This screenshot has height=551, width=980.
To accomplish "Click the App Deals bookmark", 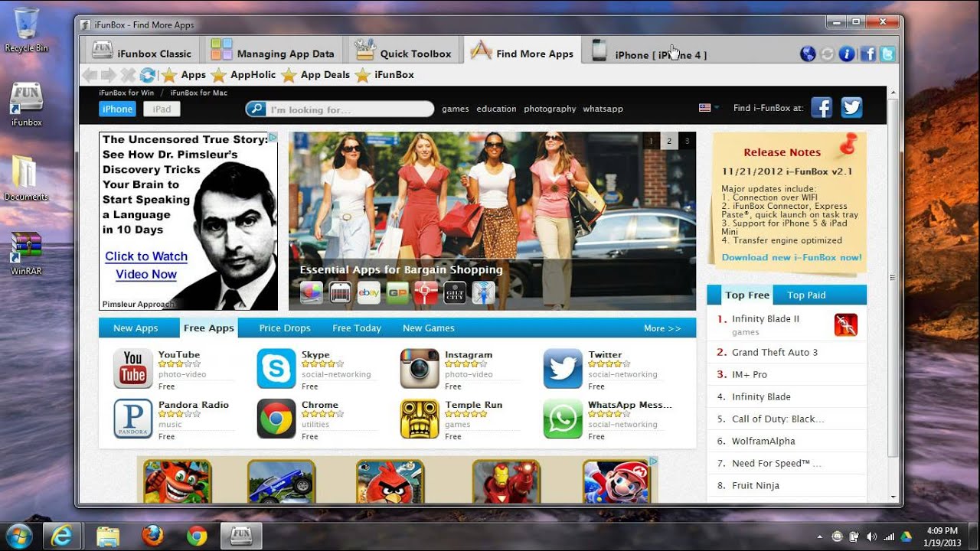I will [x=315, y=75].
